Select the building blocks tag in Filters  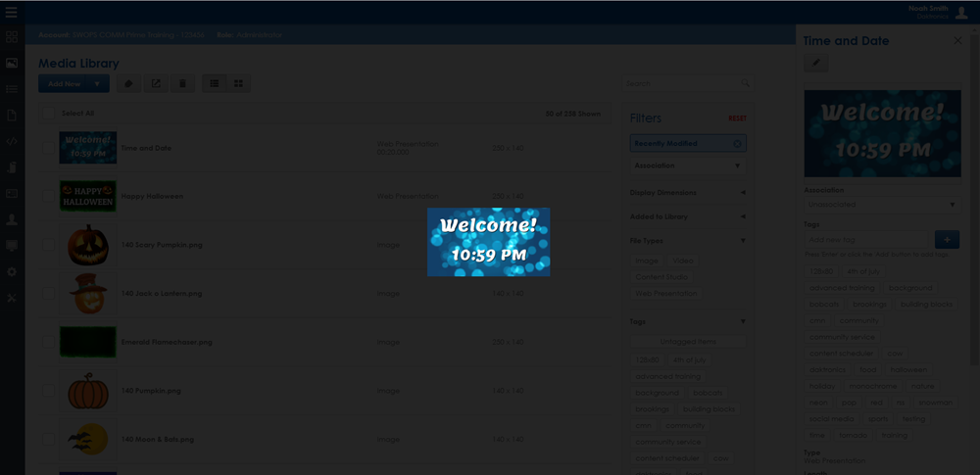coord(709,408)
